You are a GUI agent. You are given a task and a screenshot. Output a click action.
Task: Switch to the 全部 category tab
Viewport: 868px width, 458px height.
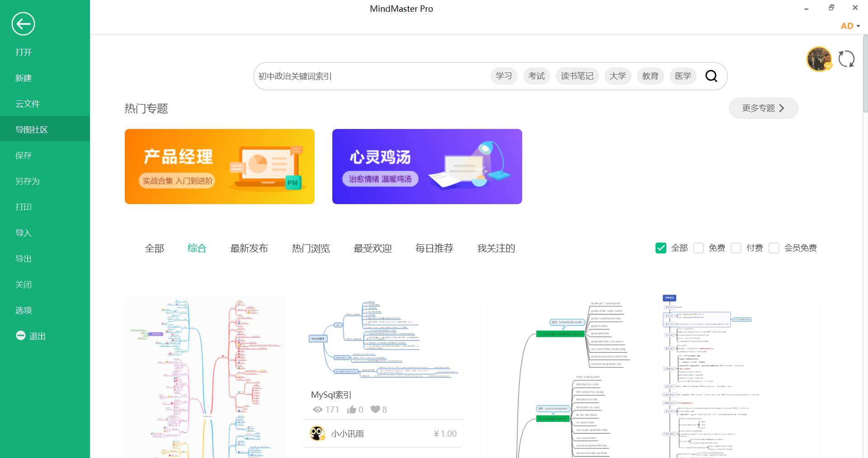click(x=155, y=248)
